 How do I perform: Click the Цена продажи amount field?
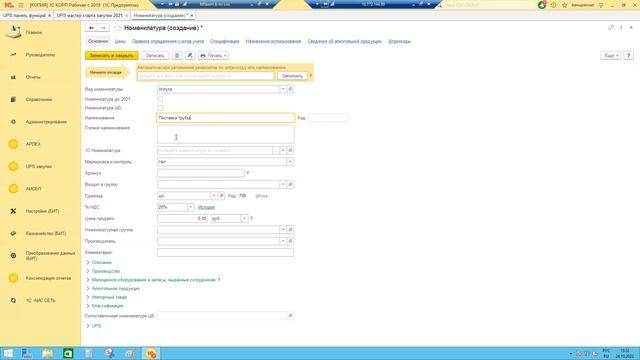[182, 219]
